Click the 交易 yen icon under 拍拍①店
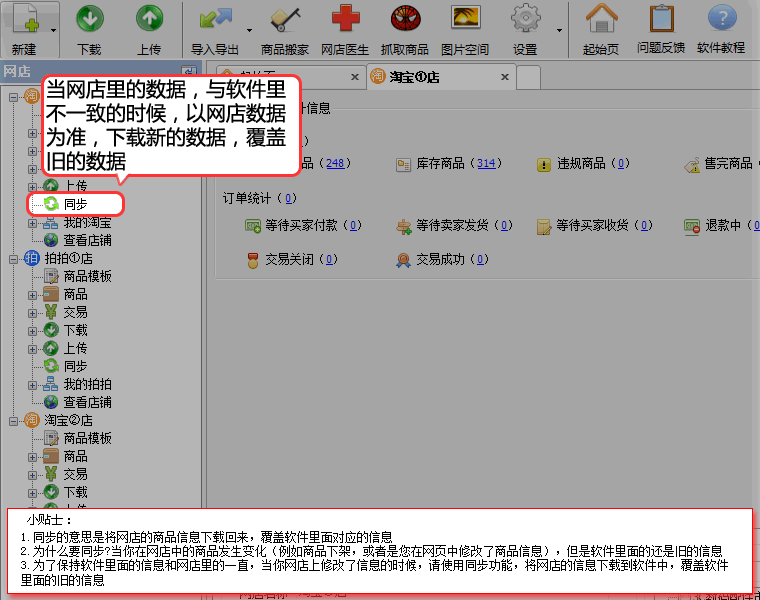Screen dimensions: 760x600 [x=51, y=312]
